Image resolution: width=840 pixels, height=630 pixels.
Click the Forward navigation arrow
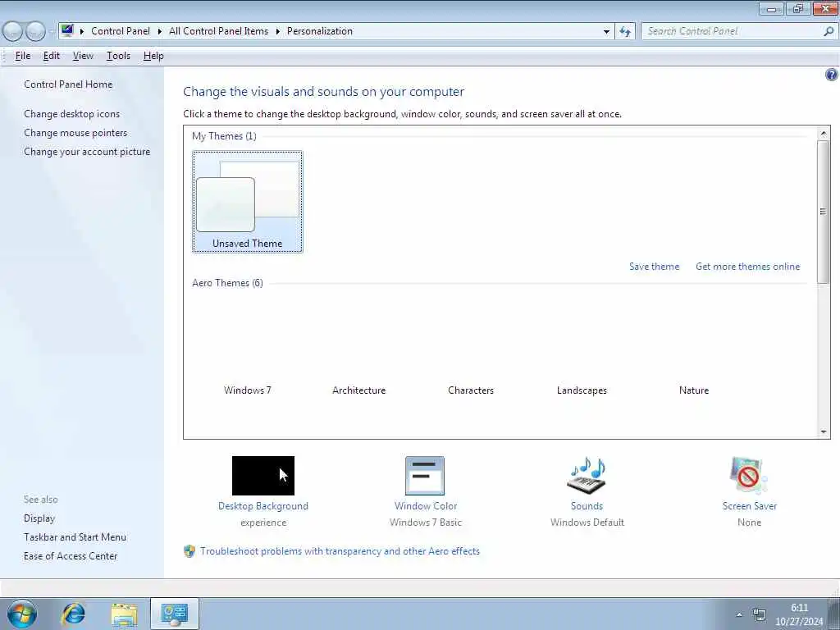pyautogui.click(x=35, y=32)
